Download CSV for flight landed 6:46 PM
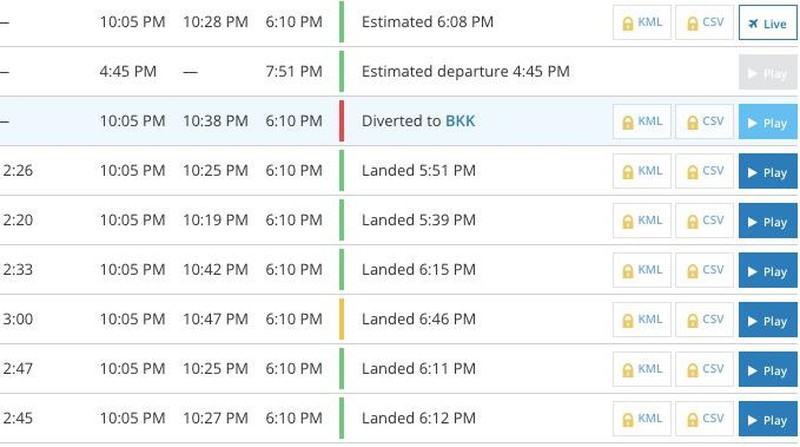Viewport: 800px width, 447px height. click(x=705, y=320)
